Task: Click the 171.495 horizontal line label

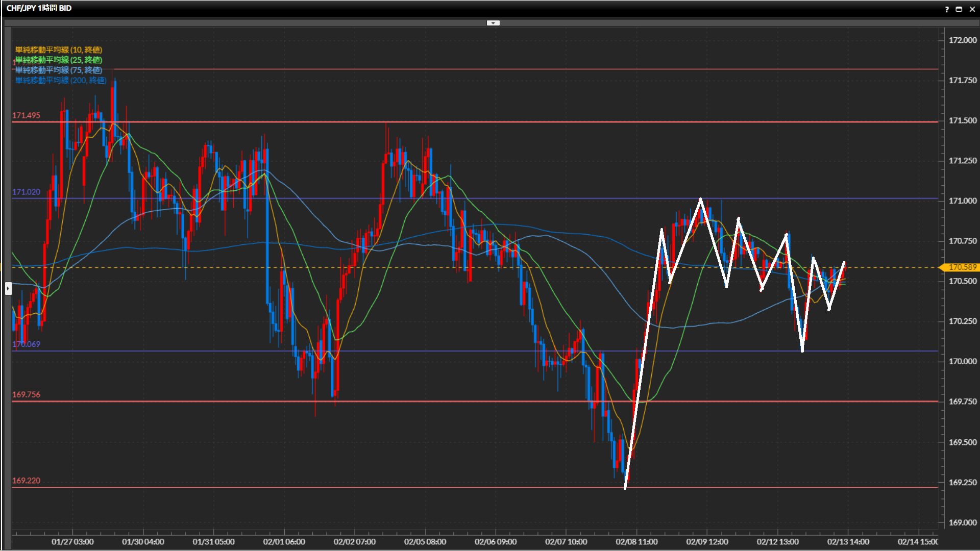Action: (x=26, y=115)
